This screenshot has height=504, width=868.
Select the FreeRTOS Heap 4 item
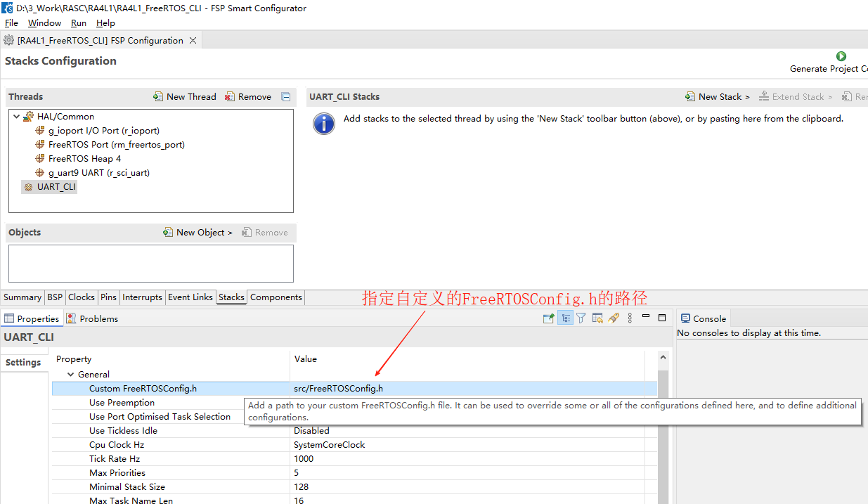point(85,159)
